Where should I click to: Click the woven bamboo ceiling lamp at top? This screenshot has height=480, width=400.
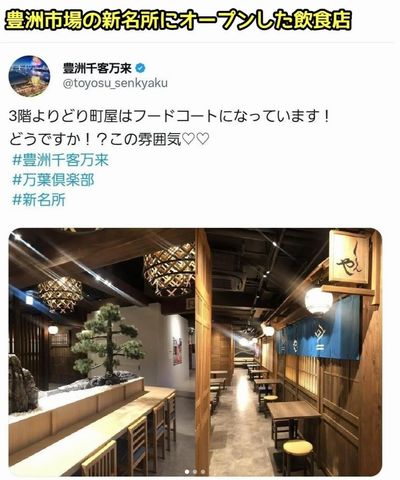(169, 269)
